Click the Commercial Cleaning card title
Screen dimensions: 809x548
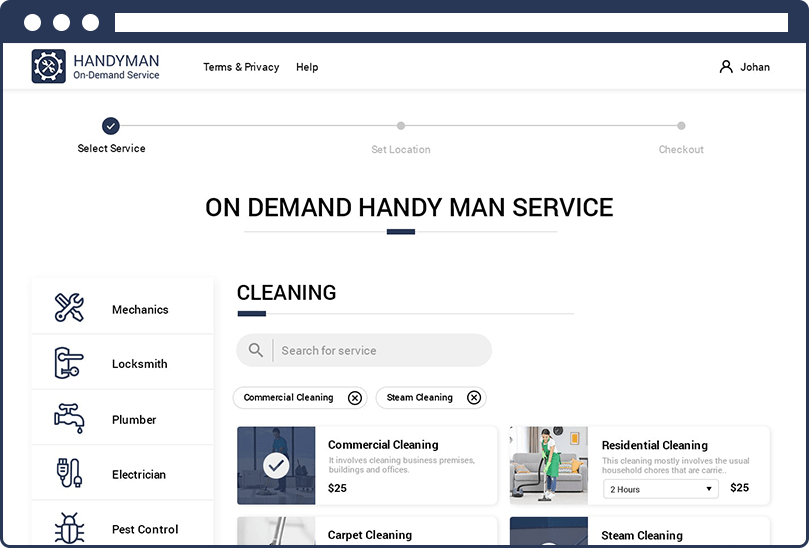[383, 444]
